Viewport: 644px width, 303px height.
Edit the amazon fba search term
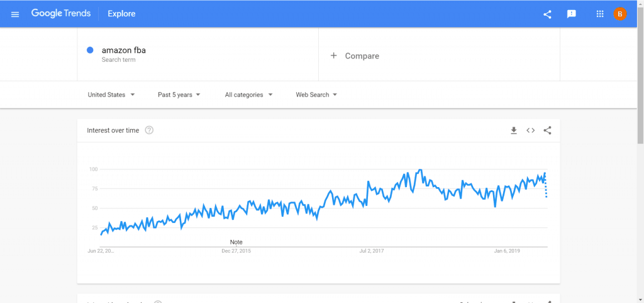[x=123, y=50]
